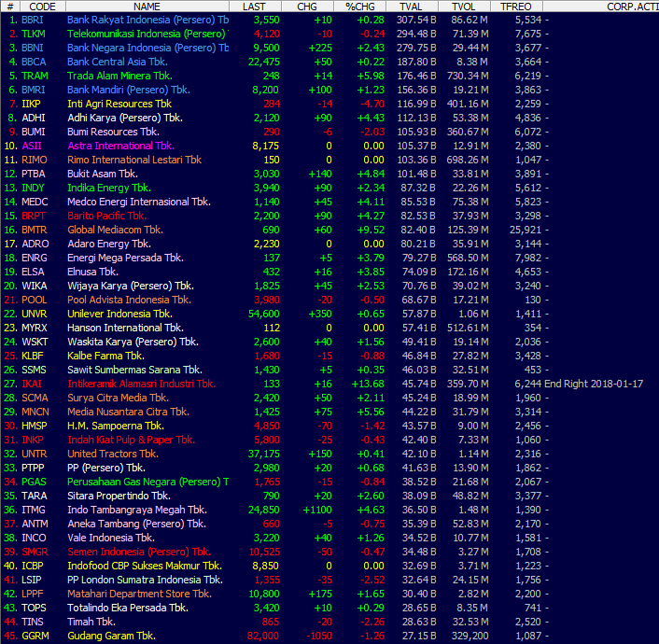Open Bank Negara Indonesia (Persero) row
The height and width of the screenshot is (644, 659).
tap(329, 48)
